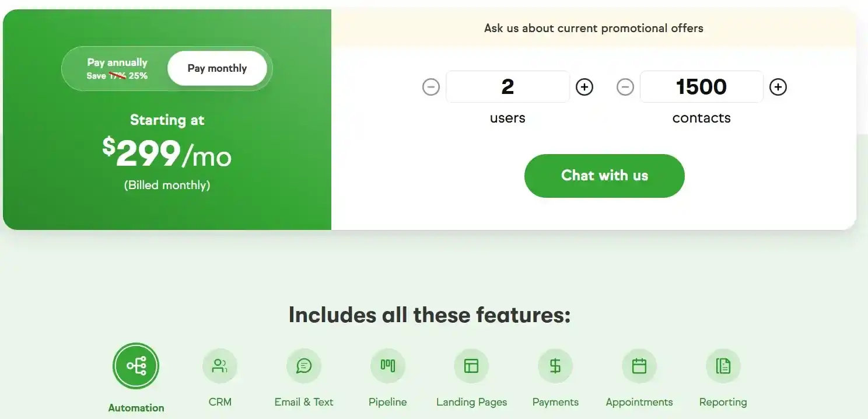The image size is (868, 419).
Task: Increase the contacts count with plus
Action: pyautogui.click(x=778, y=86)
